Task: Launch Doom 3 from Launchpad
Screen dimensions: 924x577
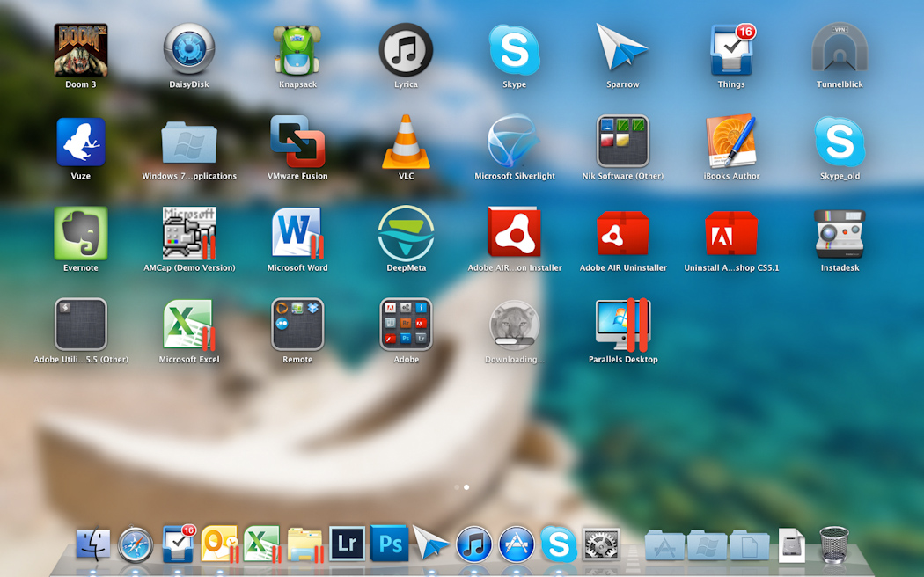Action: (x=81, y=51)
